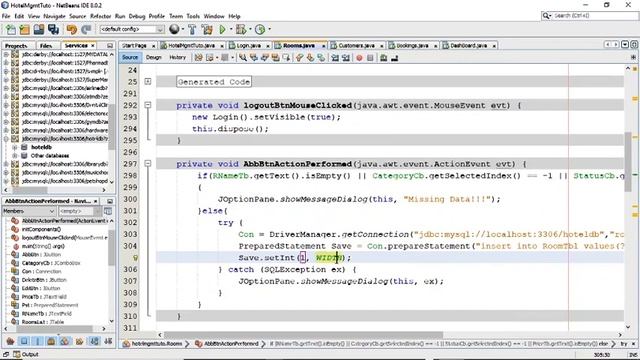Open the Output window button
Image resolution: width=640 pixels, height=360 pixels.
(x=26, y=354)
